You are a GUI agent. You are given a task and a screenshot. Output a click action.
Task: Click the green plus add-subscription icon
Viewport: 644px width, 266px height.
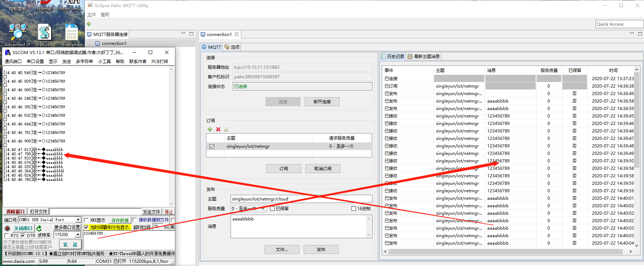click(210, 129)
